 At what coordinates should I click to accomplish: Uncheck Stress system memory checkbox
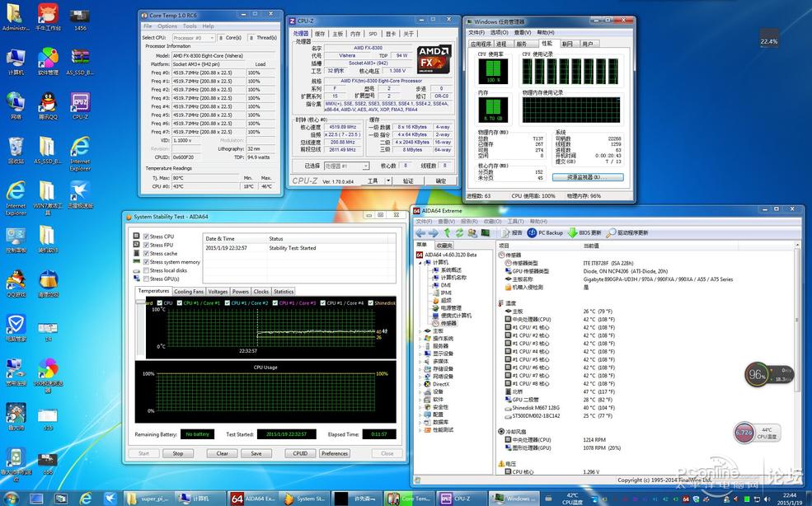click(146, 262)
